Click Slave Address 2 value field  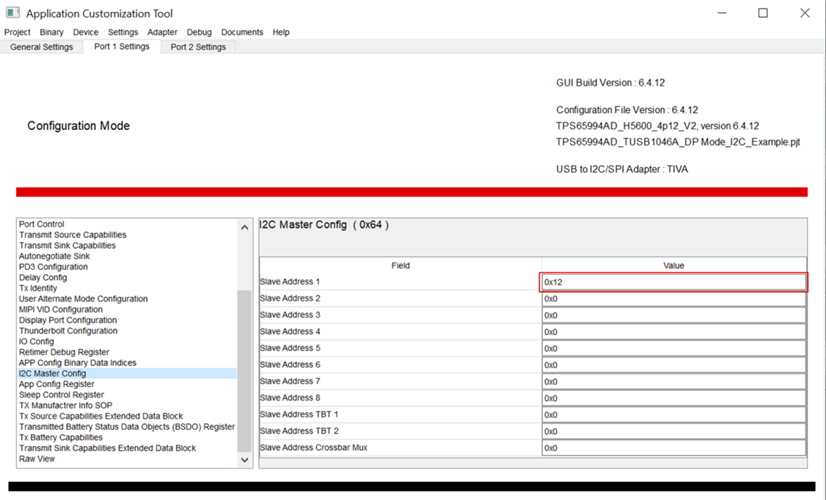pos(674,299)
